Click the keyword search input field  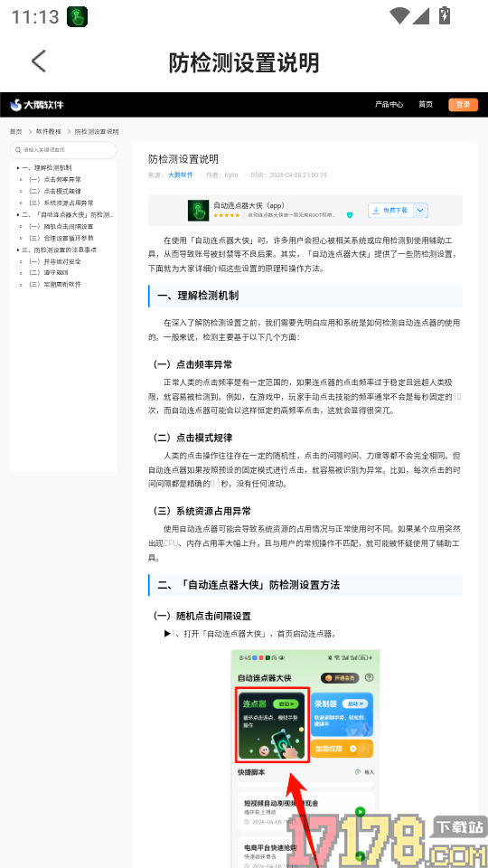(63, 150)
